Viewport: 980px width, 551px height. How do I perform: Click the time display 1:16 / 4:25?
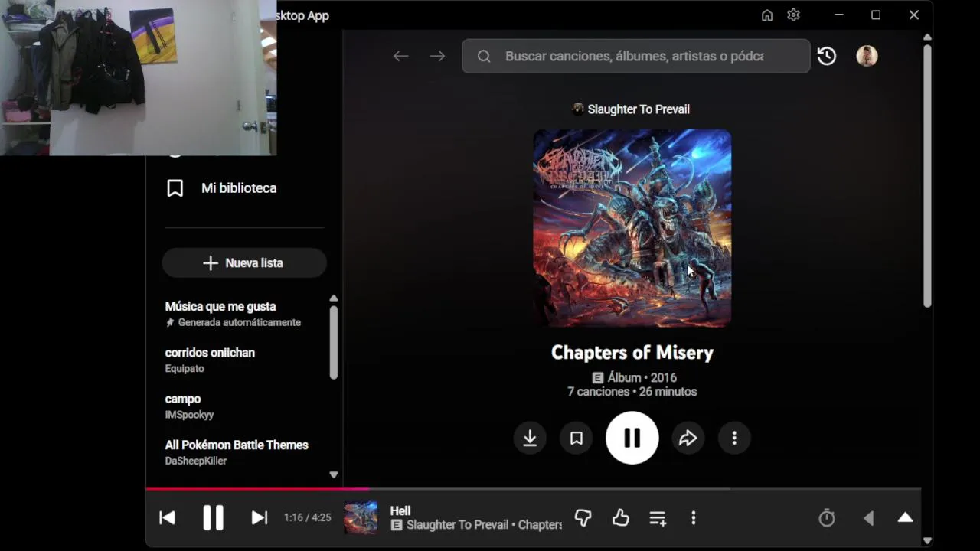pyautogui.click(x=307, y=518)
